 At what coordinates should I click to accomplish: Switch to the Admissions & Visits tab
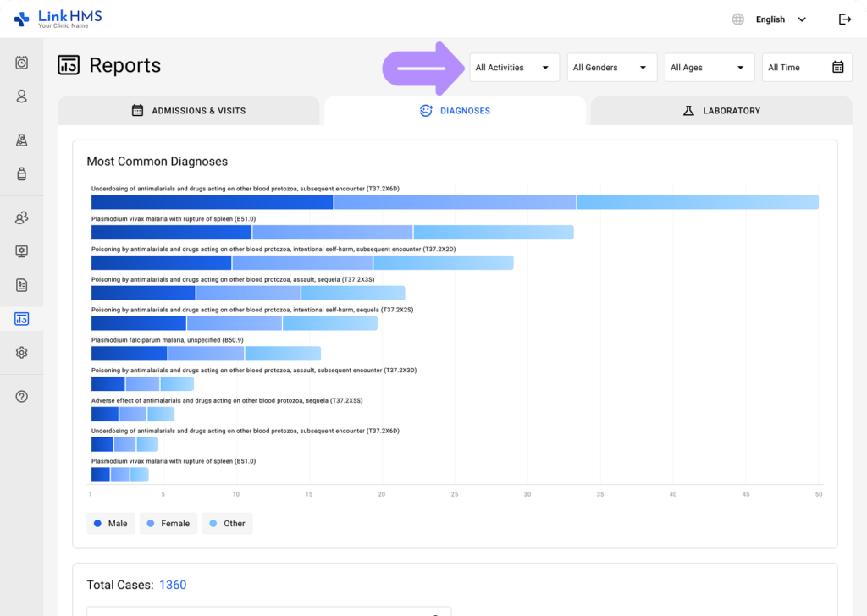(189, 110)
